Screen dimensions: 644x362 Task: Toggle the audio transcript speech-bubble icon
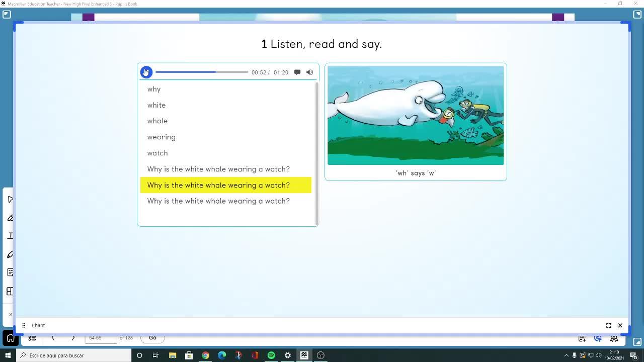297,72
